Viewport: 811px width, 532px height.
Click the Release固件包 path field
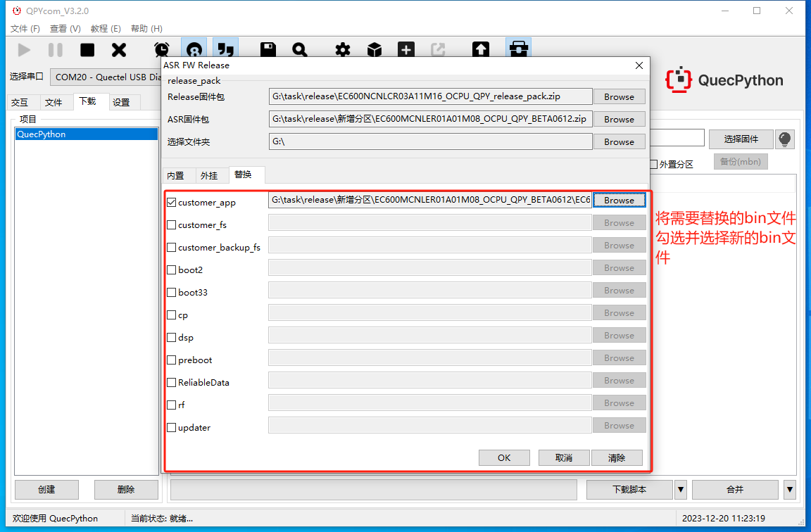(430, 96)
